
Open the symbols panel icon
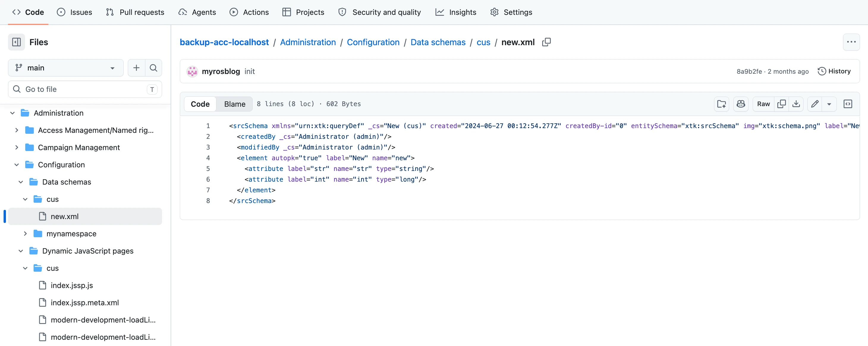pos(848,104)
